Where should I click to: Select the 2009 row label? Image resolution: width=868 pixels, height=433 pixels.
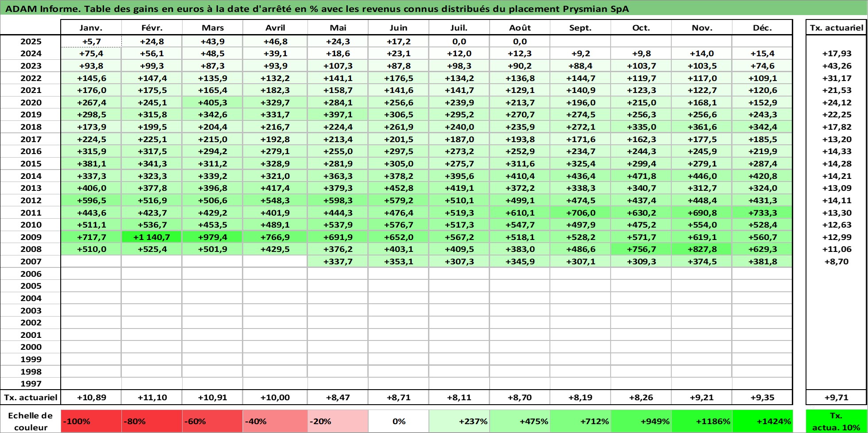(x=31, y=237)
